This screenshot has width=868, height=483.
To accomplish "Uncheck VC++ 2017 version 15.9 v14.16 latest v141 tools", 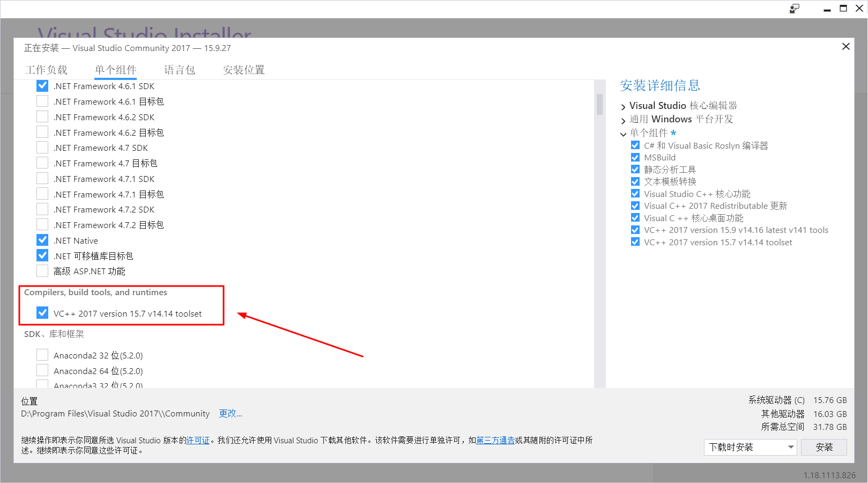I will click(635, 230).
